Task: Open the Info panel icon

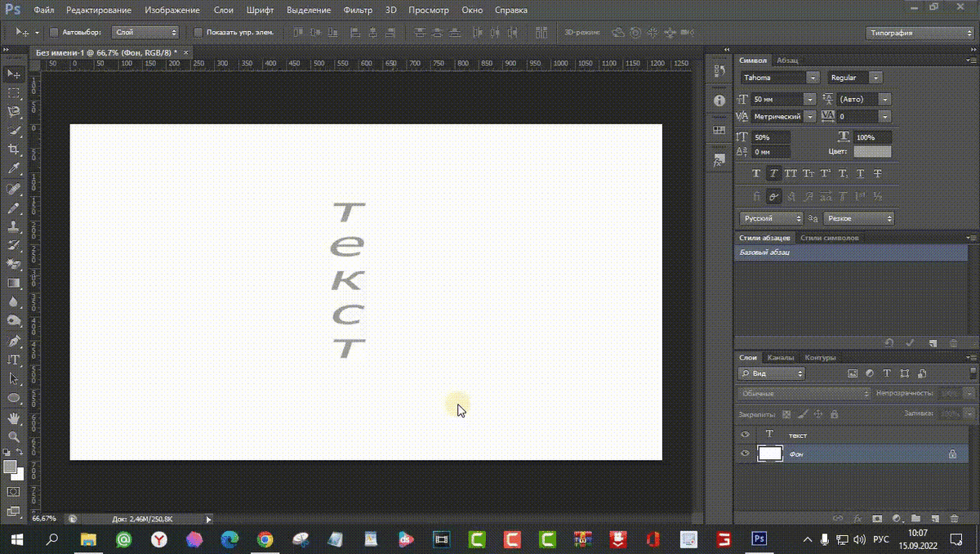Action: click(719, 100)
